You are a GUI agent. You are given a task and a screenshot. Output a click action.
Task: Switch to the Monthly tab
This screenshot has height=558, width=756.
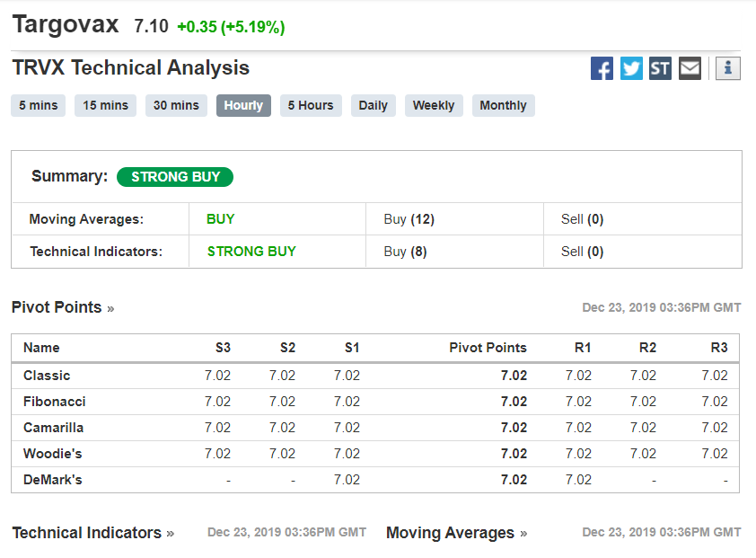coord(504,105)
